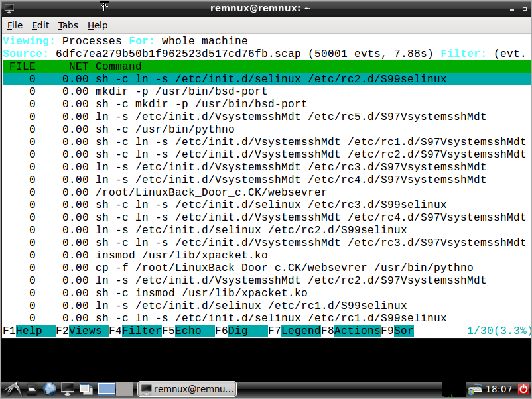Select the highlighted rc2.d/S99selinux sh row
Viewport: 532px width, 399px height.
point(267,79)
